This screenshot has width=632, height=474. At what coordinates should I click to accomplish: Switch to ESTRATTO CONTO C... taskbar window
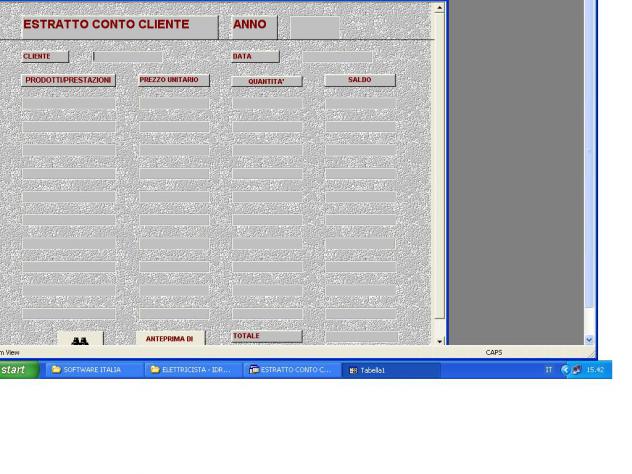coord(292,370)
